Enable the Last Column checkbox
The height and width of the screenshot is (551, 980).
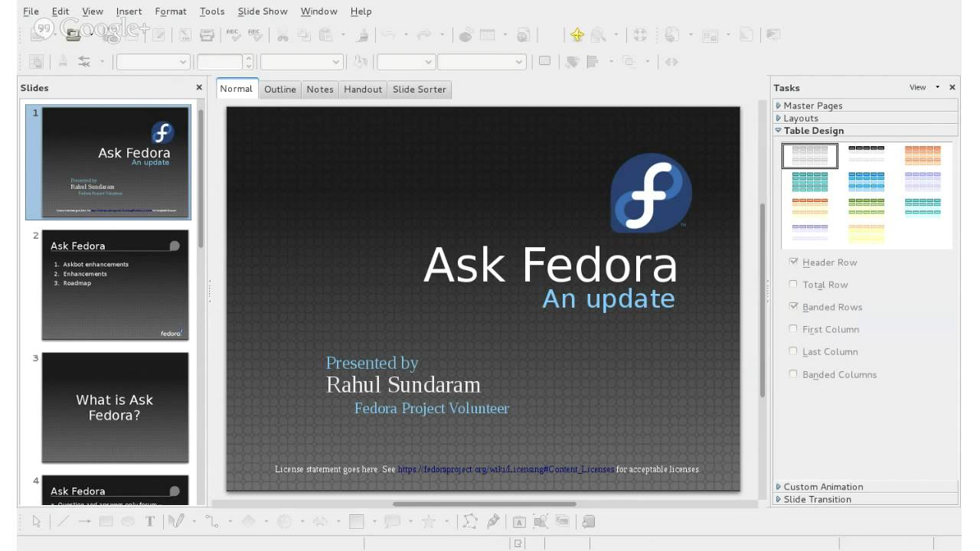794,351
